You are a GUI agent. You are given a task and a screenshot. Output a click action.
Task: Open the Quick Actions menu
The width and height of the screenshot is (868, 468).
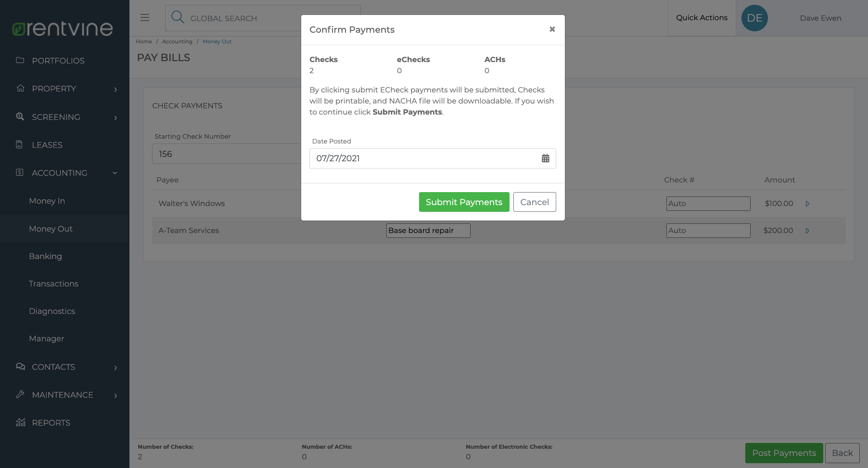point(702,18)
